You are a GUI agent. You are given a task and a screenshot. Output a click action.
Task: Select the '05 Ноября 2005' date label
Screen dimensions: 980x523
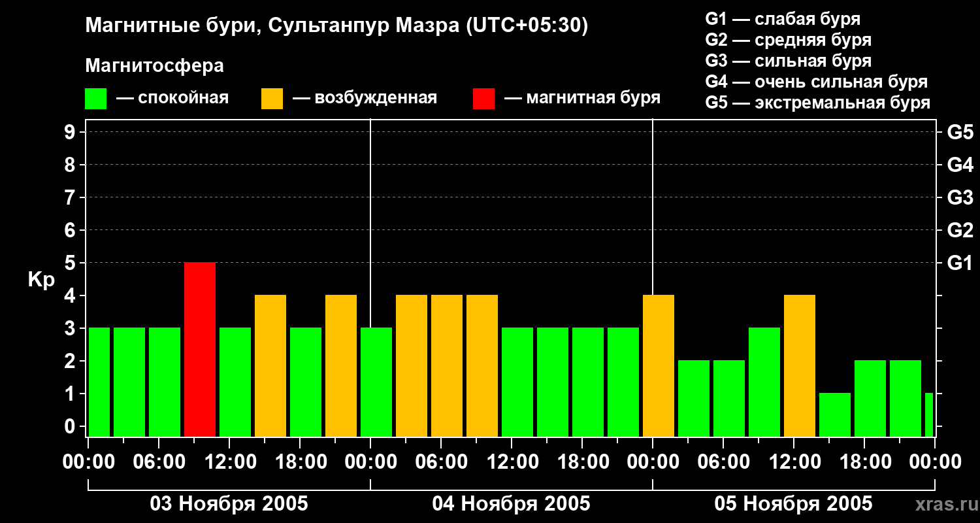[x=793, y=504]
